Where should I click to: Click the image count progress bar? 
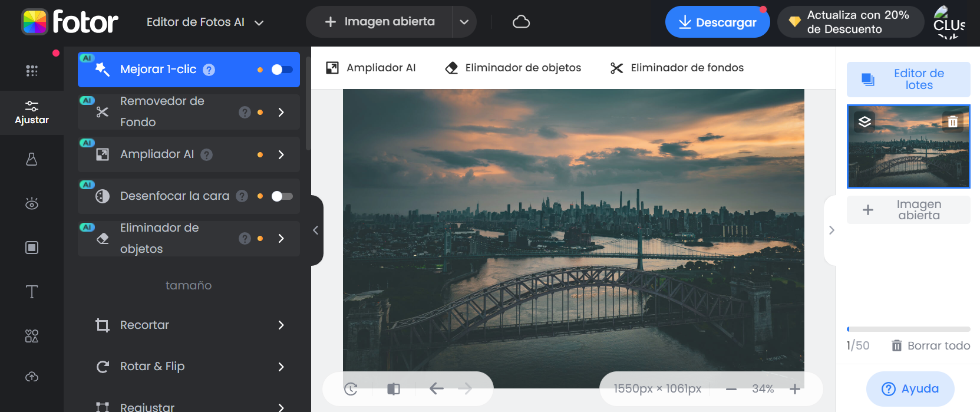point(909,329)
